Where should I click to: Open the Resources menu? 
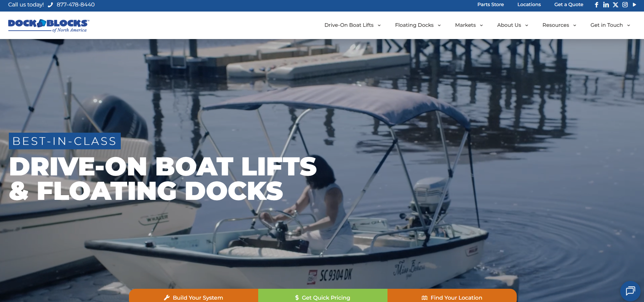tap(559, 25)
